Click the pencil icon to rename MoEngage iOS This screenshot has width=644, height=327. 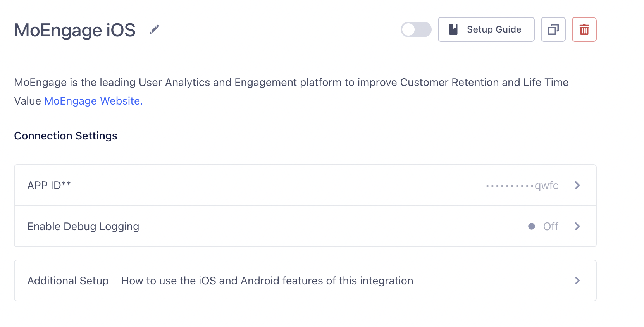(x=154, y=29)
